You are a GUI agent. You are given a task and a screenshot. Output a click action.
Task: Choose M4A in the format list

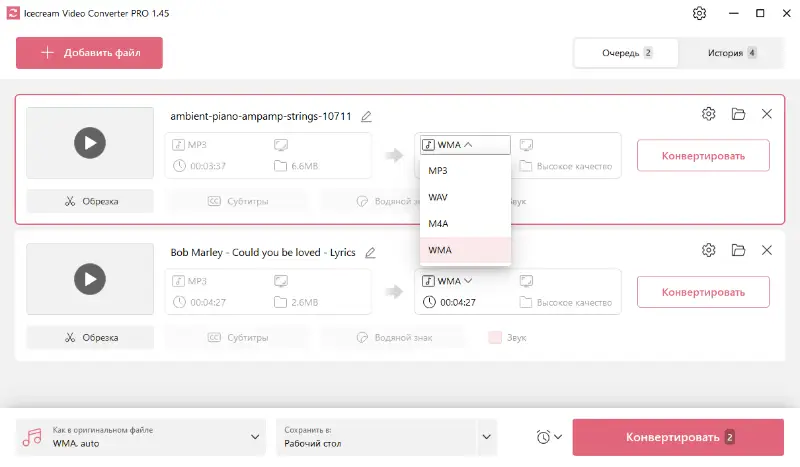pyautogui.click(x=465, y=224)
